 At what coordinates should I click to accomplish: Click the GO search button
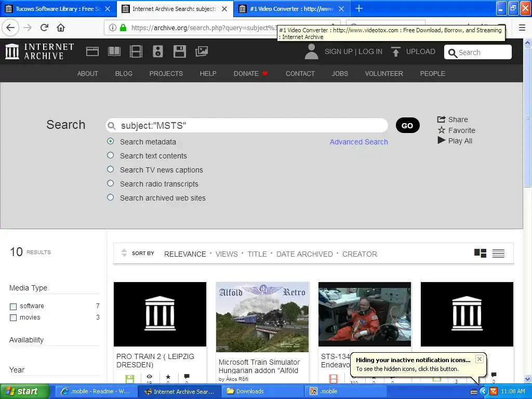click(x=407, y=126)
